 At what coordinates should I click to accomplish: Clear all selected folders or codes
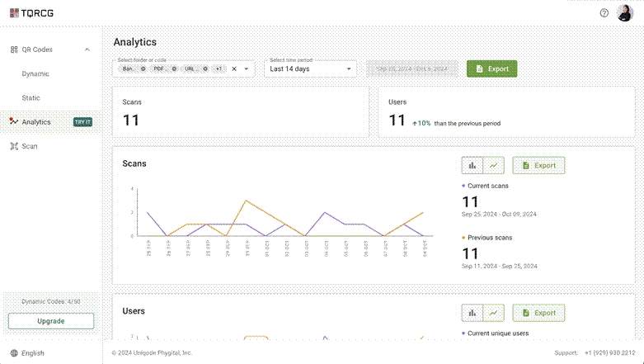(234, 69)
